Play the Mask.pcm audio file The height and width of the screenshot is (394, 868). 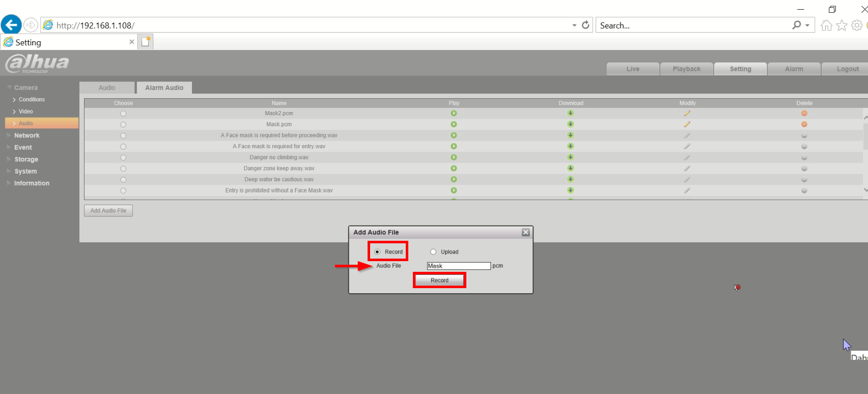(454, 124)
